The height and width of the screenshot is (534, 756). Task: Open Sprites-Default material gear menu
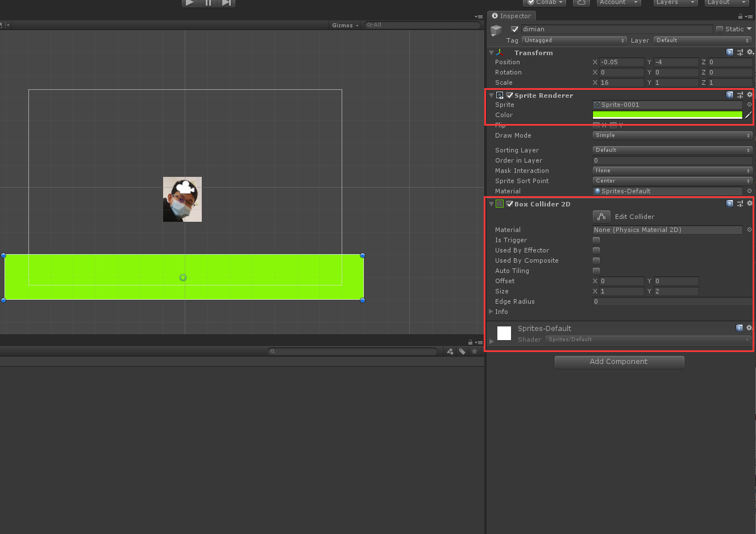click(x=749, y=328)
